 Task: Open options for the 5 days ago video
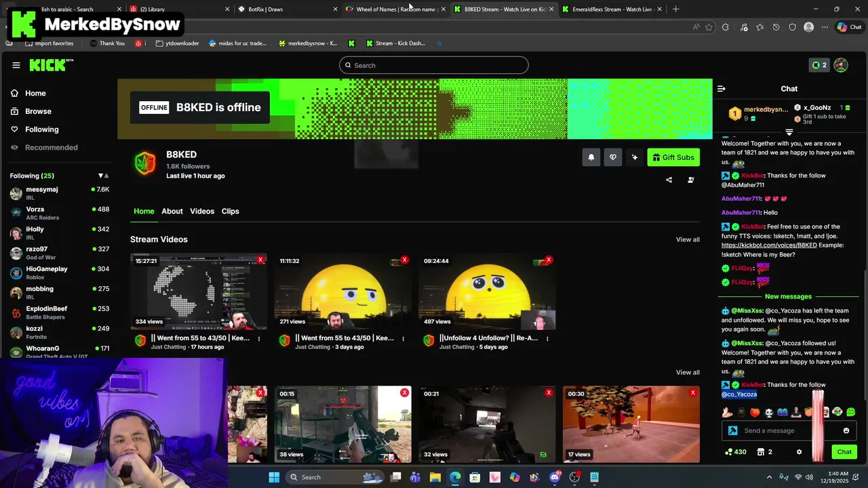[x=547, y=339]
